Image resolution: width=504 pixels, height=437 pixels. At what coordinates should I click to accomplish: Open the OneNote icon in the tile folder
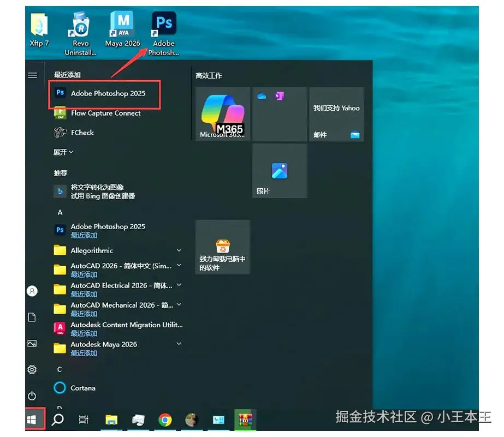point(279,96)
